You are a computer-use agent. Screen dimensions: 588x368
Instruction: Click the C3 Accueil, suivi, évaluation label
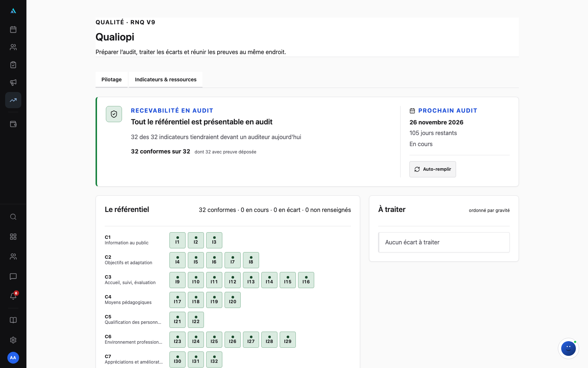[130, 280]
